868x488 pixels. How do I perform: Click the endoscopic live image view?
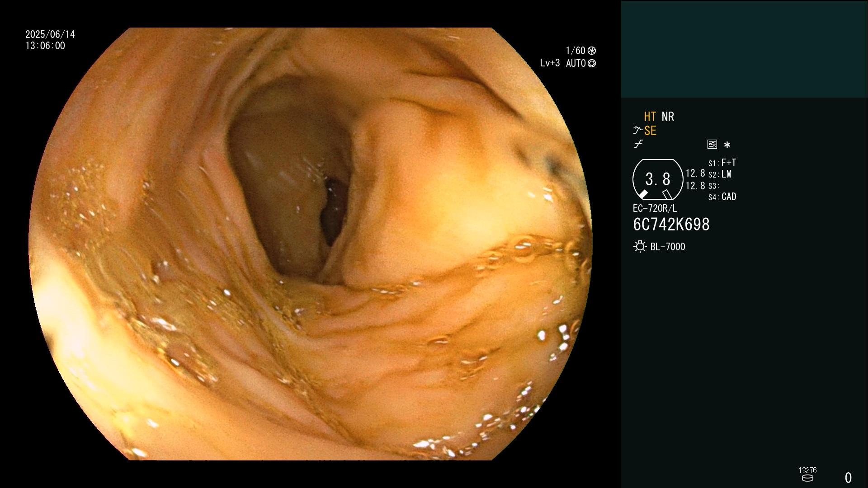tap(311, 244)
